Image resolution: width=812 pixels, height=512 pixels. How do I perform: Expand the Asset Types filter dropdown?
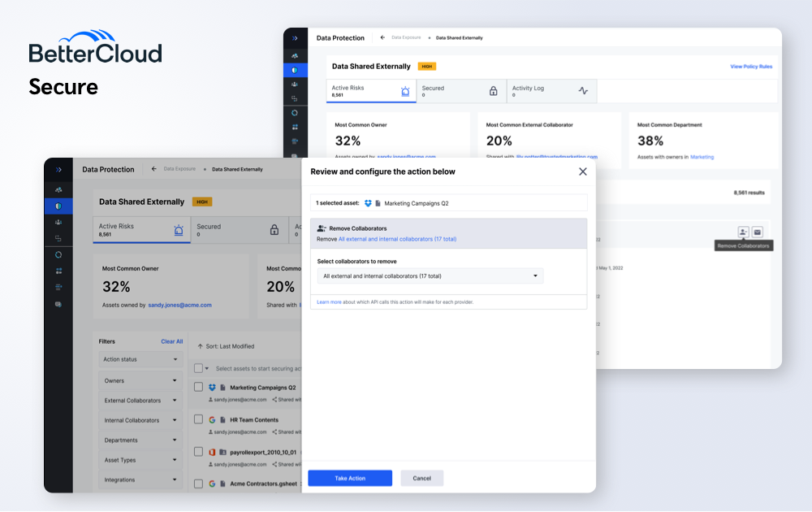(x=140, y=460)
